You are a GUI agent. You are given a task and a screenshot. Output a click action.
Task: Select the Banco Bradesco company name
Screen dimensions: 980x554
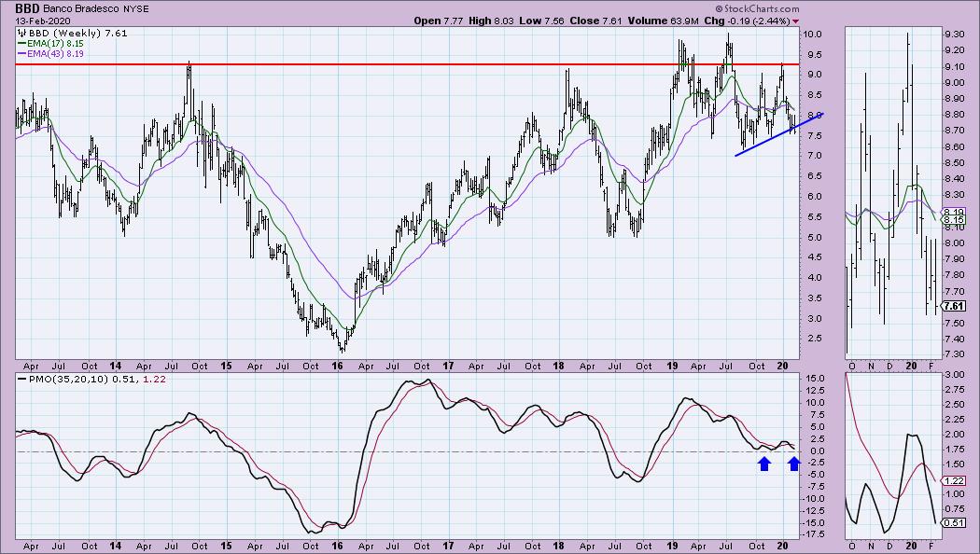[x=81, y=9]
